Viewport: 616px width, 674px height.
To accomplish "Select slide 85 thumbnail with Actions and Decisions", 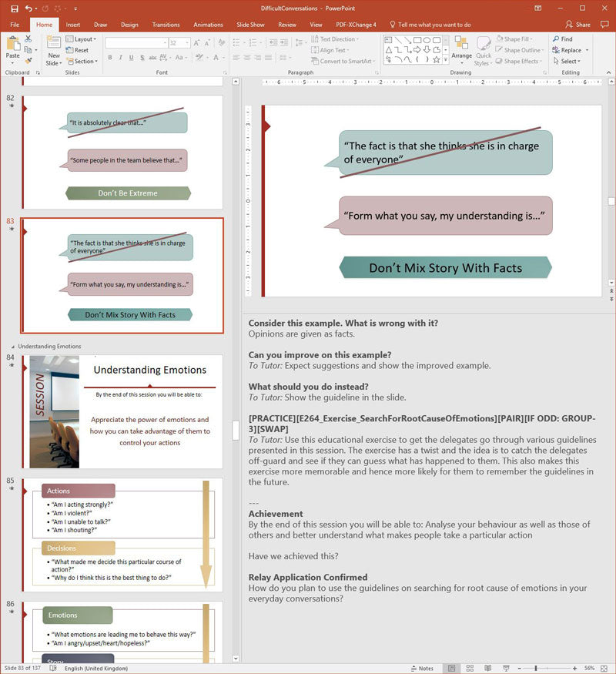I will click(123, 535).
